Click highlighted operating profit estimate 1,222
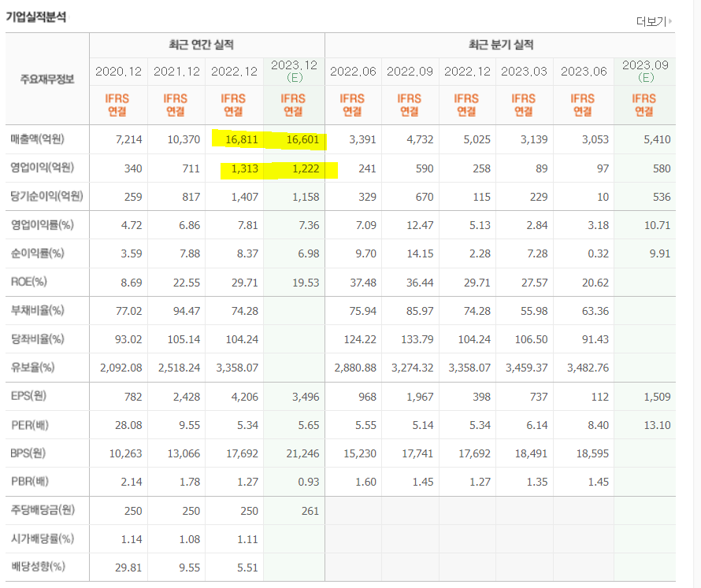The width and height of the screenshot is (701, 588). click(306, 168)
